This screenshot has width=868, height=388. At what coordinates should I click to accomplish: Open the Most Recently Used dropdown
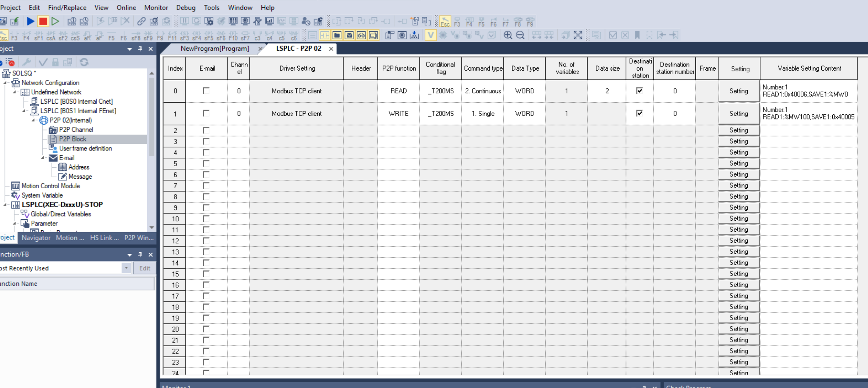click(126, 268)
